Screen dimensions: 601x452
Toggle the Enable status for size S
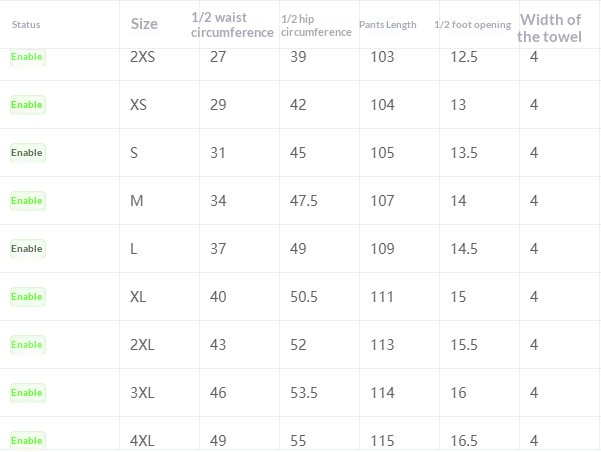pos(27,153)
